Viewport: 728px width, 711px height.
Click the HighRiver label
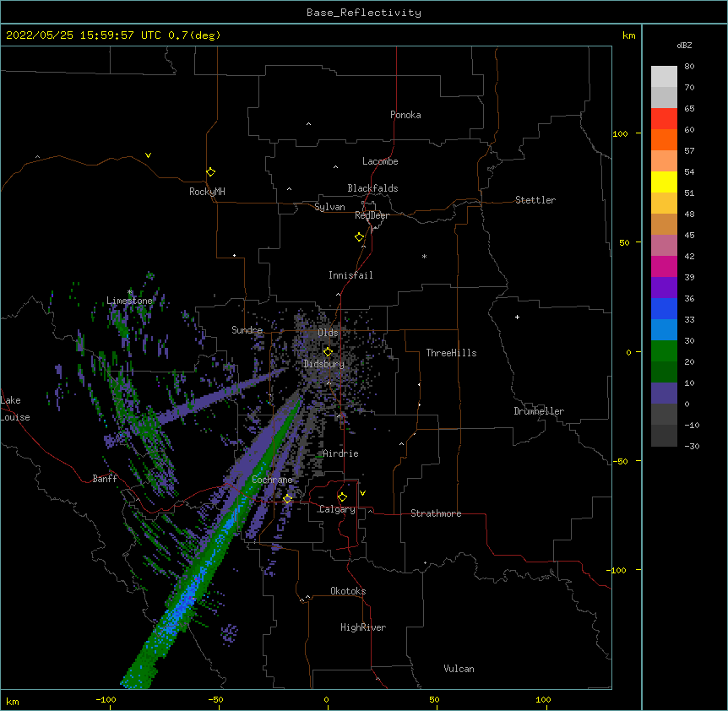coord(363,627)
